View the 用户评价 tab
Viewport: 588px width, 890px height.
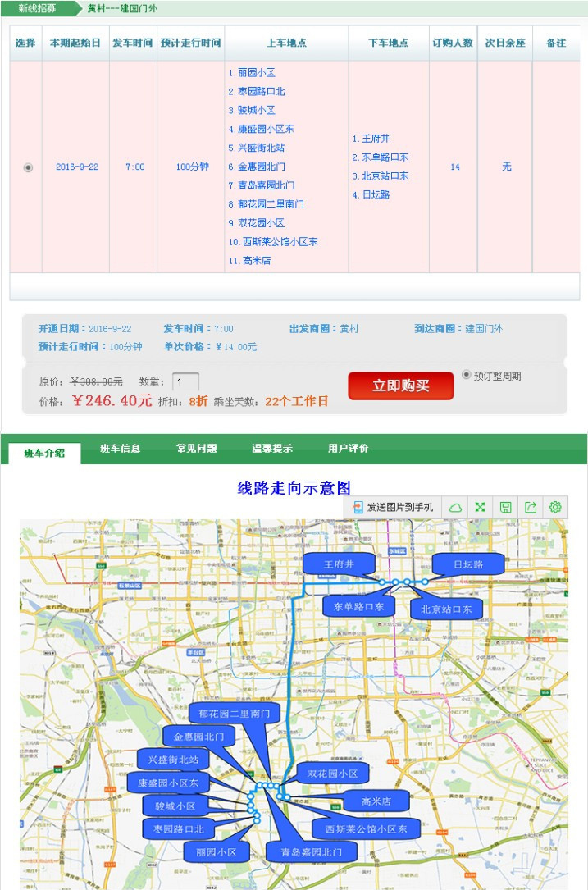click(348, 449)
